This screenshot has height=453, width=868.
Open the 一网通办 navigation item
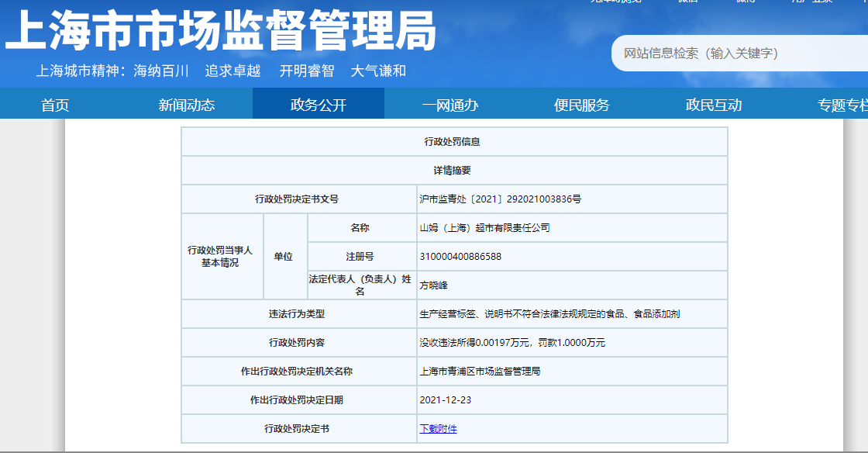point(450,105)
